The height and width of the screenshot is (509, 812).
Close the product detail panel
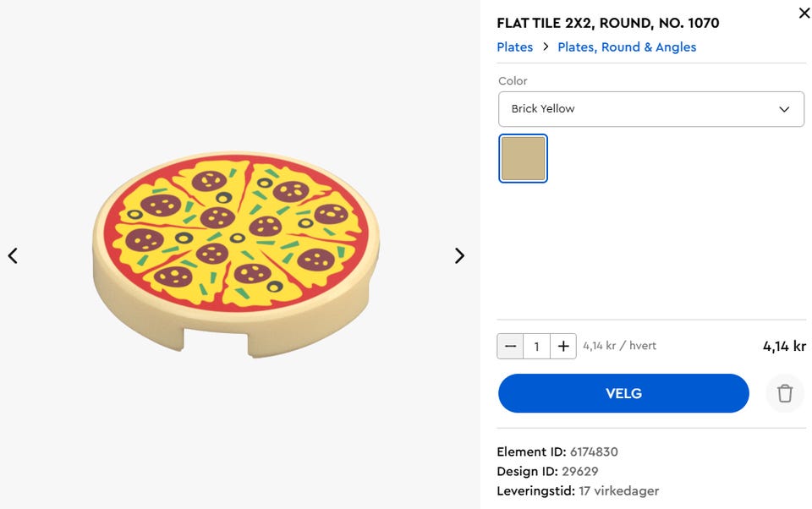pos(804,14)
